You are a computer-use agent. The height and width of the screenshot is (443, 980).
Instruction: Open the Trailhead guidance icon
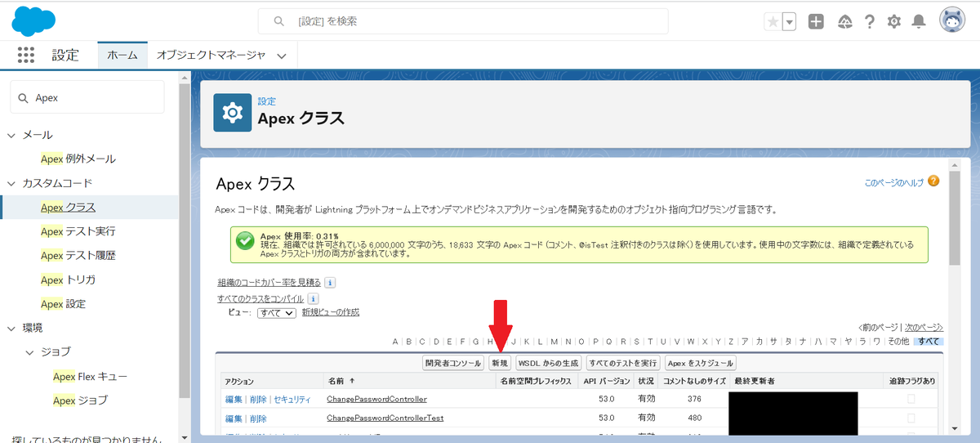(x=844, y=22)
